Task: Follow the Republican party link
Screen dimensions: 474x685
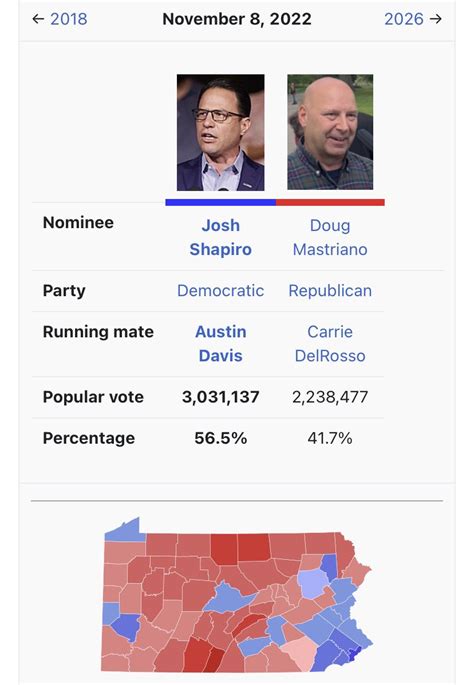Action: coord(330,291)
